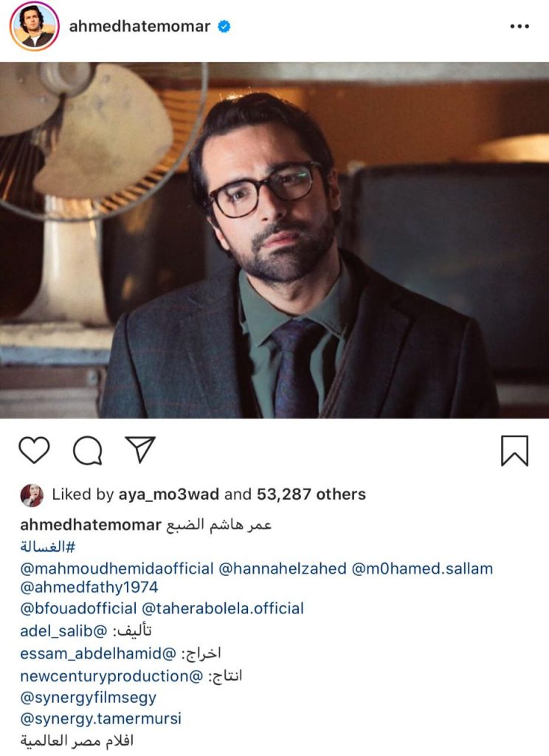Viewport: 549px width, 756px height.
Task: Tap the post photo of man
Action: (274, 240)
